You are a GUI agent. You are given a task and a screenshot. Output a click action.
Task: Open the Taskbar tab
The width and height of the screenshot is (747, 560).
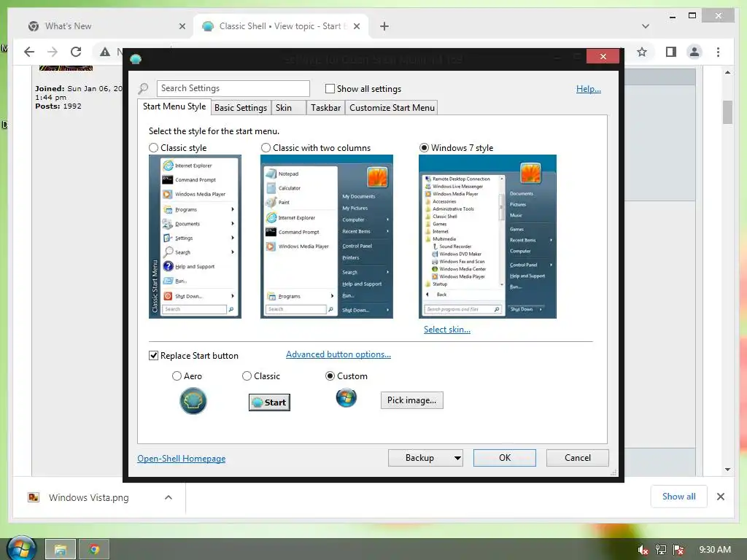(x=325, y=108)
